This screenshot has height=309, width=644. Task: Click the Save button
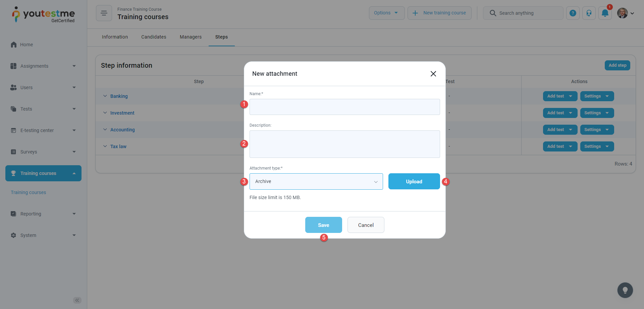click(x=323, y=225)
